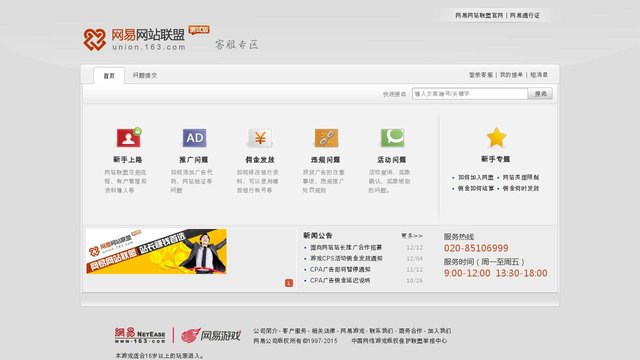Screen dimensions: 640x360
Task: Select banner slide indicator 1
Action: click(289, 283)
